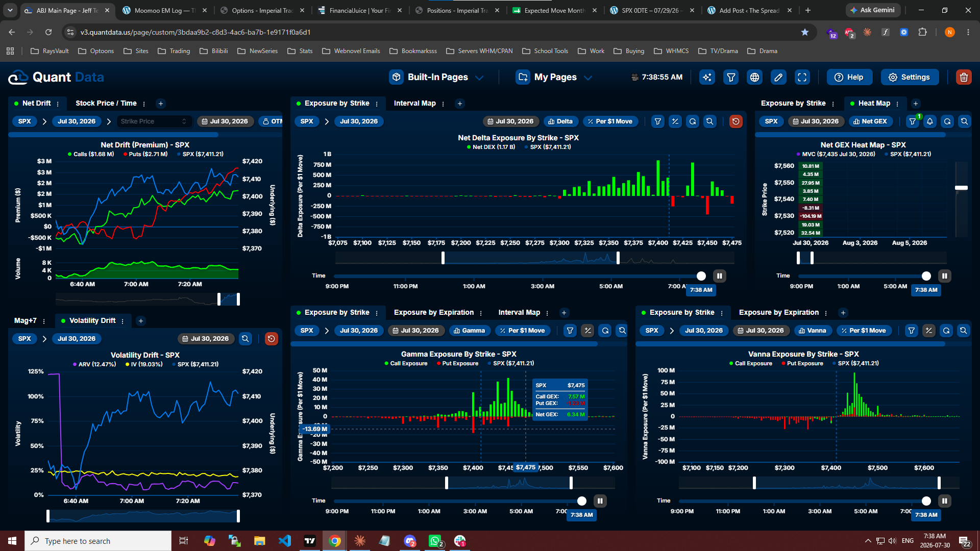
Task: Click search icon in Volatility Drift panel
Action: (x=246, y=339)
